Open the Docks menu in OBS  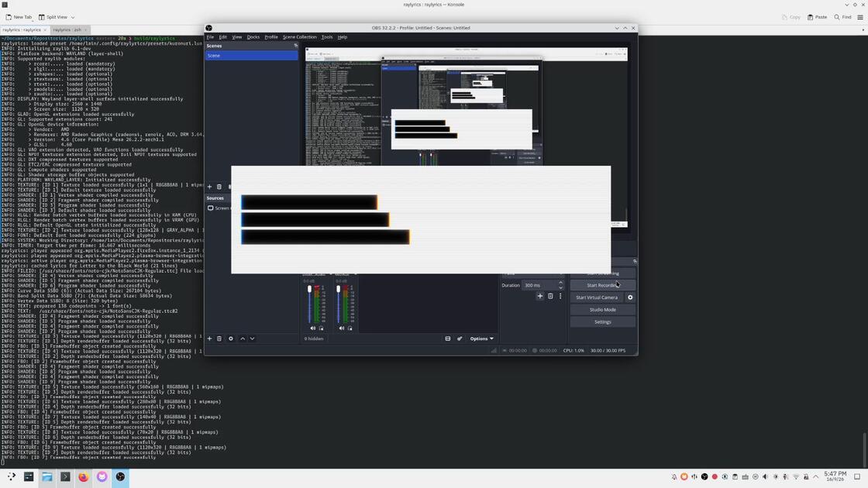pyautogui.click(x=253, y=37)
